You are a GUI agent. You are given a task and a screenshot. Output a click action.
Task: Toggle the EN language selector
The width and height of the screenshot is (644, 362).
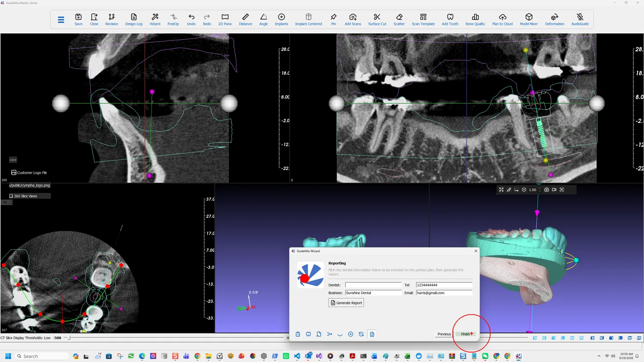click(x=6, y=202)
